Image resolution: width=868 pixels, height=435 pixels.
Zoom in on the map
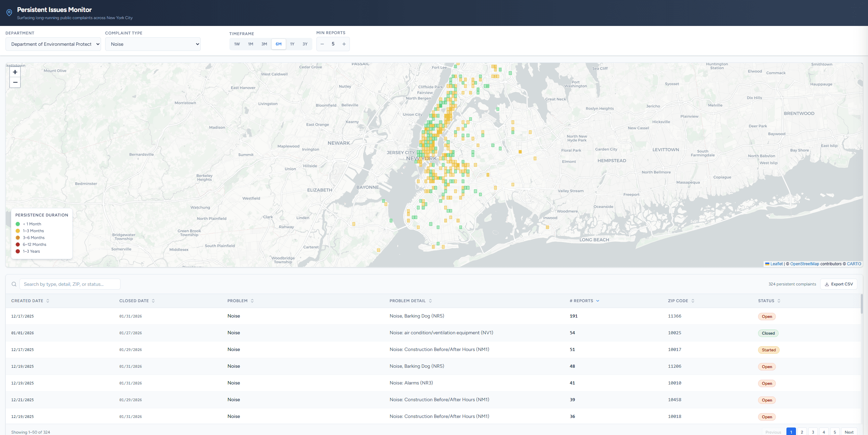pos(15,72)
